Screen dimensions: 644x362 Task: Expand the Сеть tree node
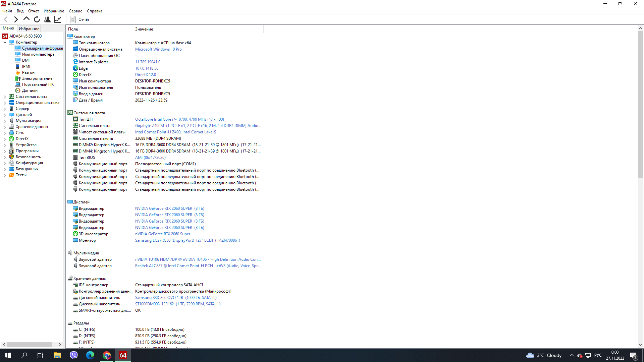coord(5,133)
